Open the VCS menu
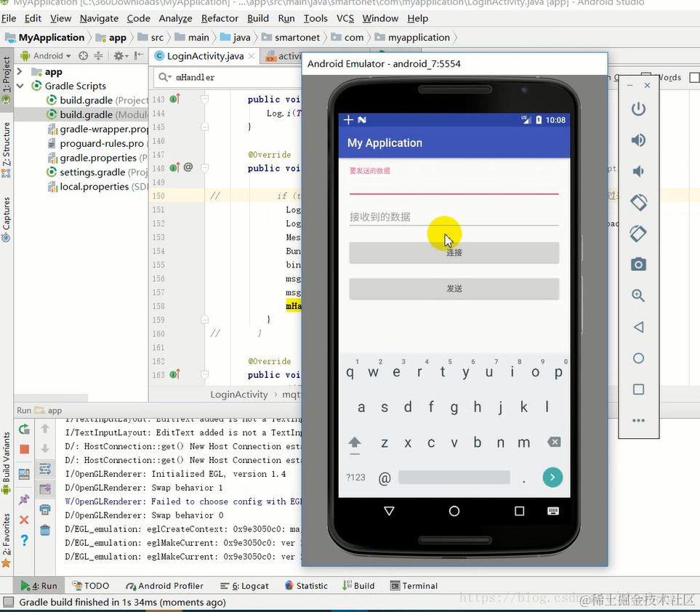The height and width of the screenshot is (612, 700). tap(345, 18)
